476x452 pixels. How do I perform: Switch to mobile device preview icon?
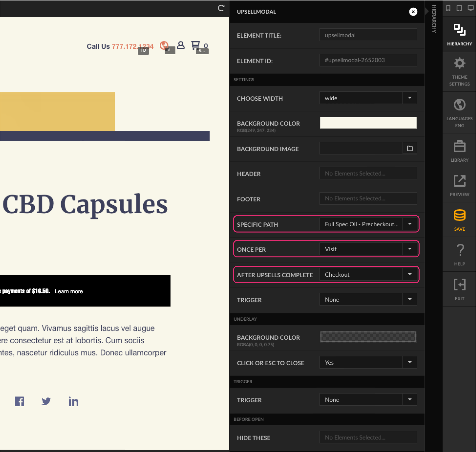[448, 8]
